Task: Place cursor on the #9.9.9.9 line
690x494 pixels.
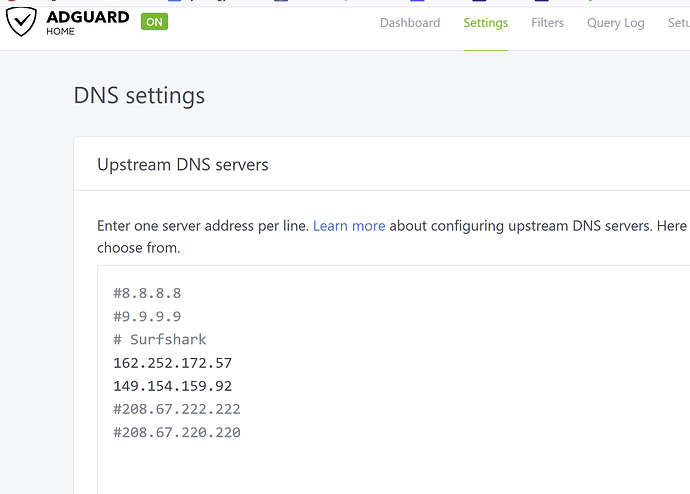Action: [x=147, y=316]
